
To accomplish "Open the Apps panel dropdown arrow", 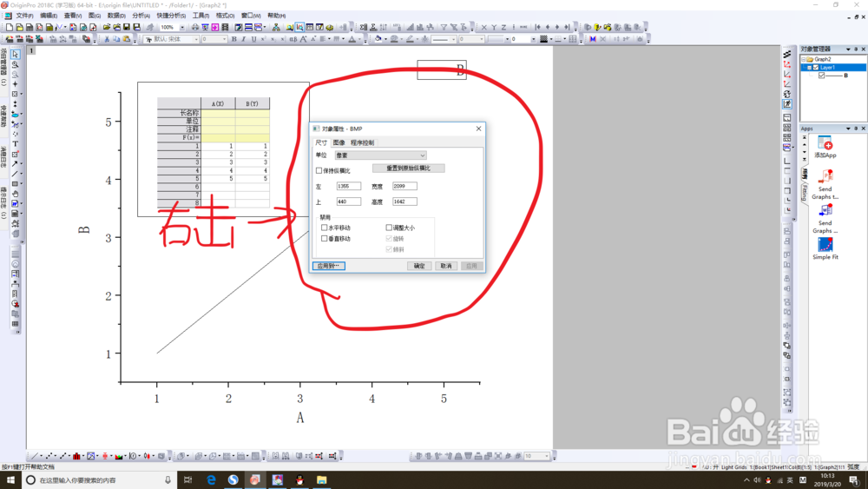I will pyautogui.click(x=848, y=129).
